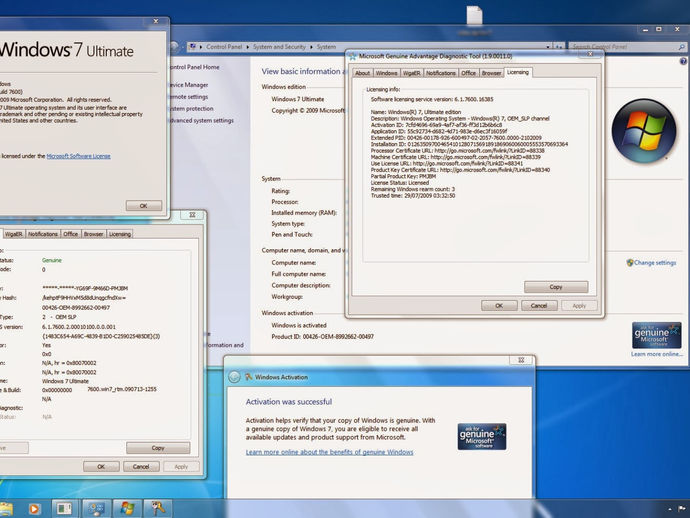Click System breadcrumb segment
Viewport: 690px width, 518px height.
coord(326,47)
